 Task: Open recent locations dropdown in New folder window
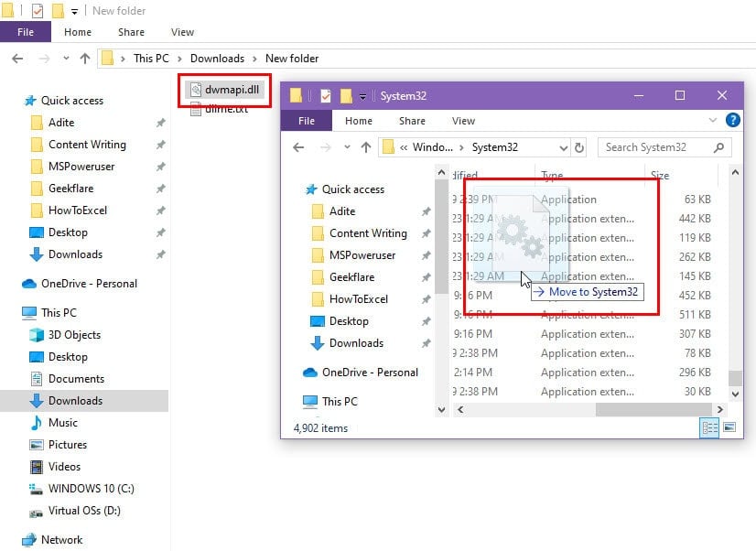click(x=66, y=59)
